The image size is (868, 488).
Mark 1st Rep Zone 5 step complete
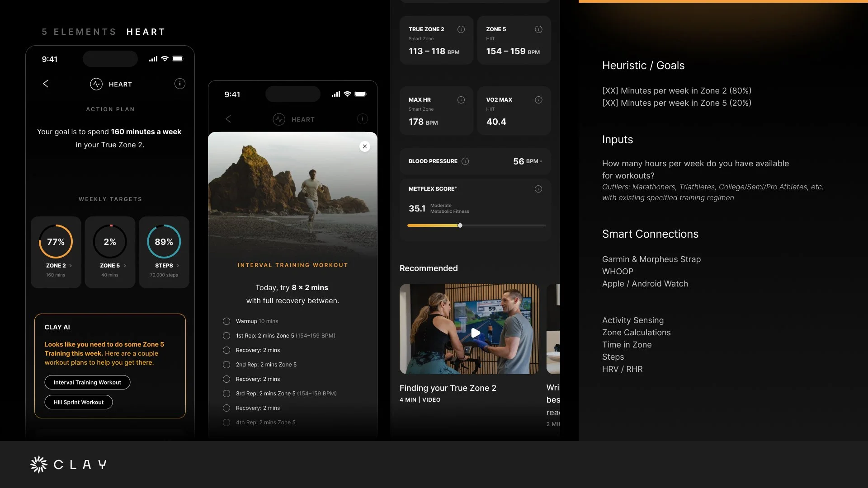[226, 336]
